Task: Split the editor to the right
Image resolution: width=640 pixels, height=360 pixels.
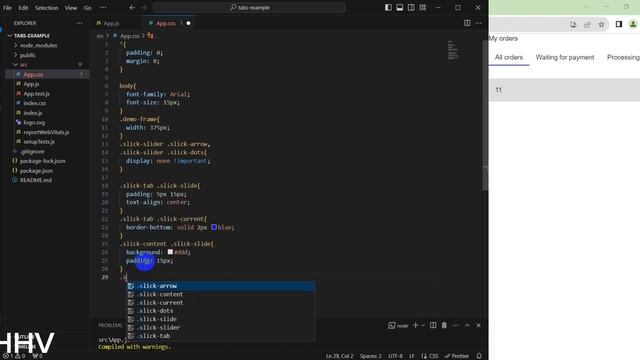Action: (x=467, y=23)
